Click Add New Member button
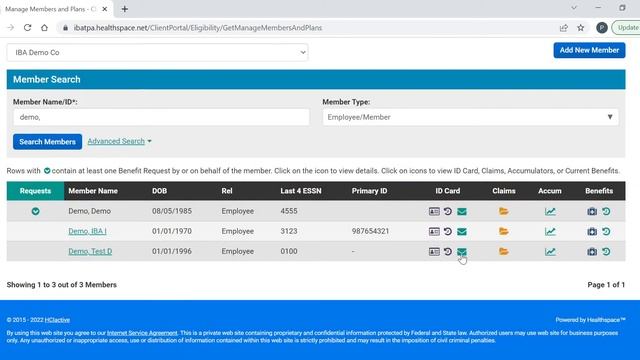The height and width of the screenshot is (360, 640). pos(589,50)
